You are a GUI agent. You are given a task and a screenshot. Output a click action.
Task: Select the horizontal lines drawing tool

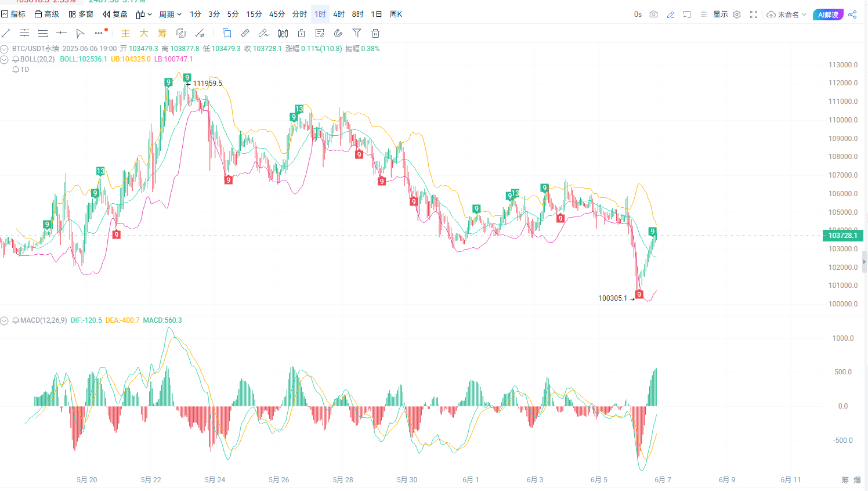pos(42,33)
